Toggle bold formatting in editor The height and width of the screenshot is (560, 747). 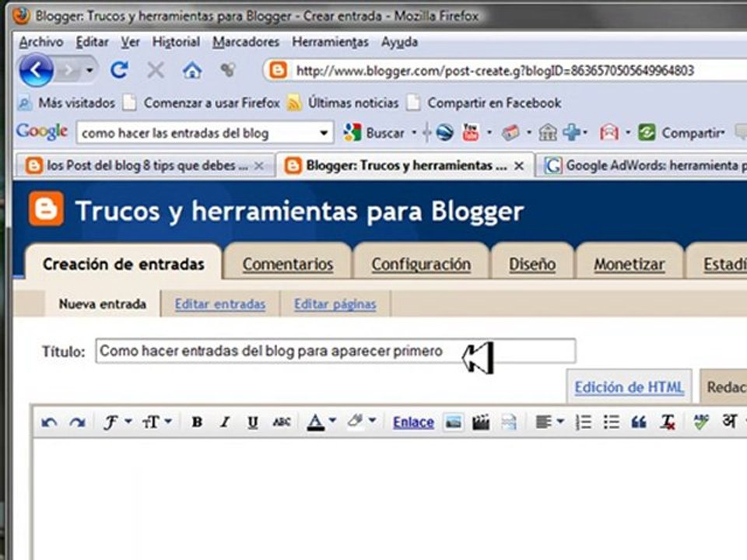(197, 422)
